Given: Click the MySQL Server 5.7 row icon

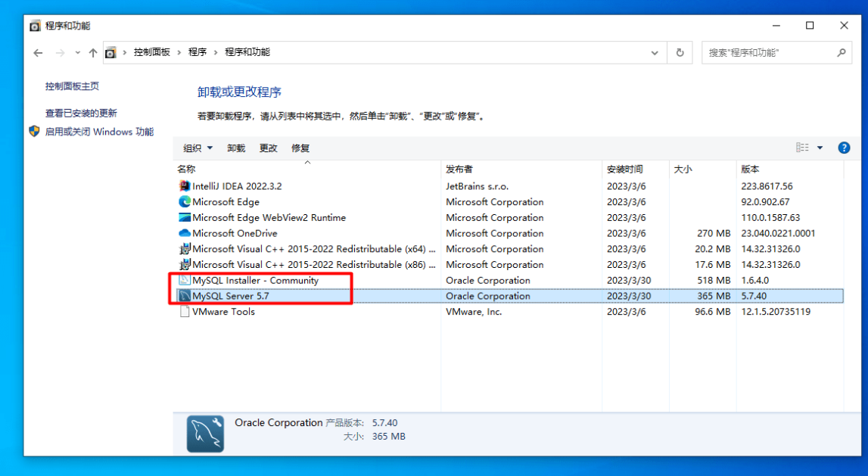Looking at the screenshot, I should pyautogui.click(x=185, y=296).
